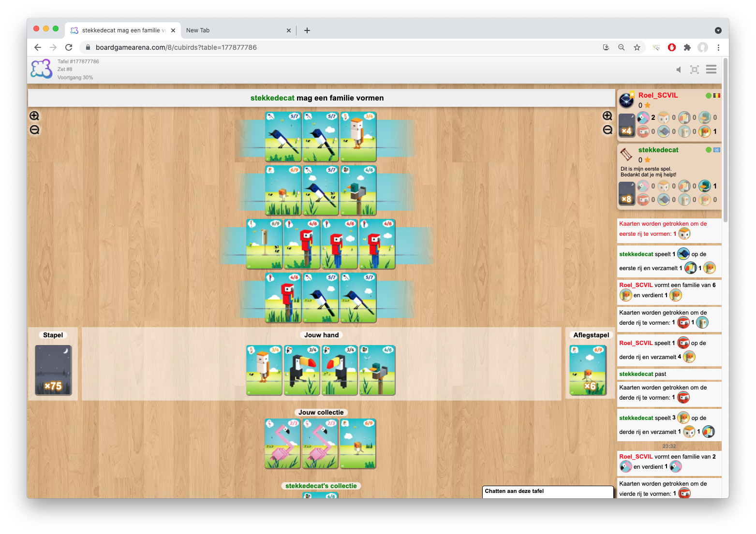Go back in browser history
The height and width of the screenshot is (534, 756).
point(38,47)
